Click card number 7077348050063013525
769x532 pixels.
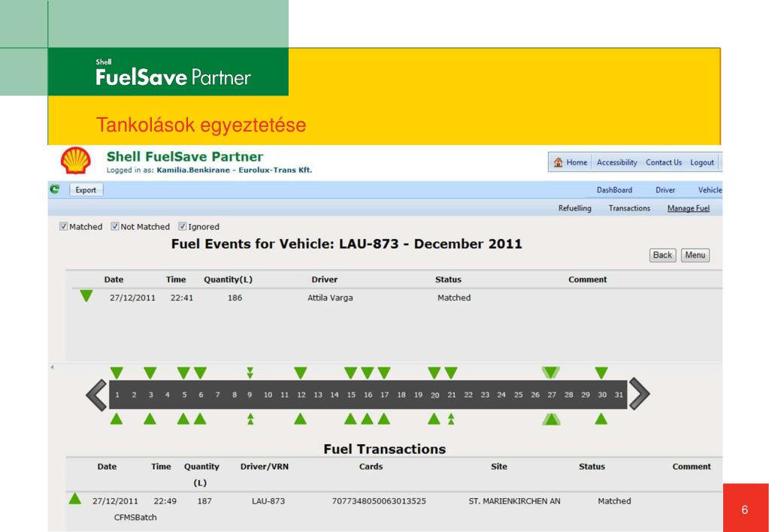[x=379, y=501]
